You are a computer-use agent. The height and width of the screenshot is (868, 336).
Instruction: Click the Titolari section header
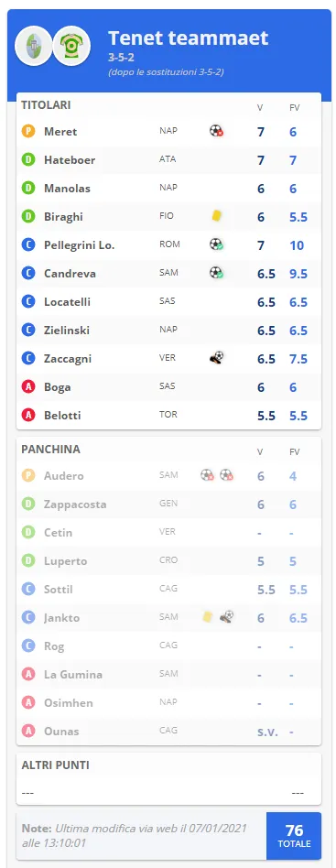(x=46, y=105)
